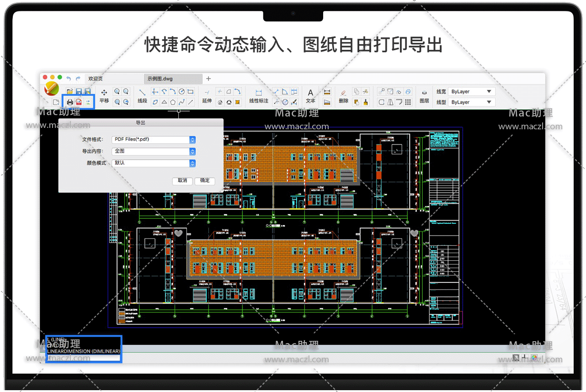Click the 确定 button in export dialog

(205, 180)
